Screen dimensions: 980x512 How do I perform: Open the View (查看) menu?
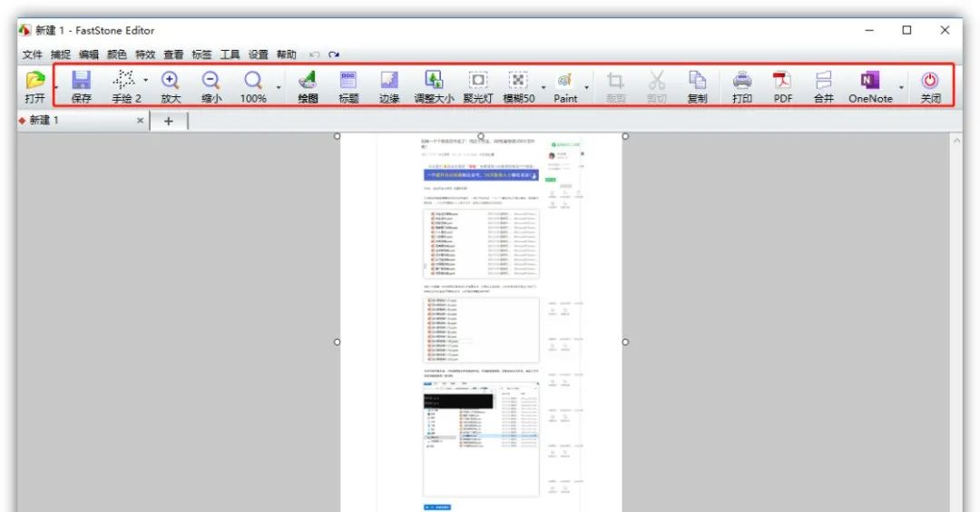[173, 55]
